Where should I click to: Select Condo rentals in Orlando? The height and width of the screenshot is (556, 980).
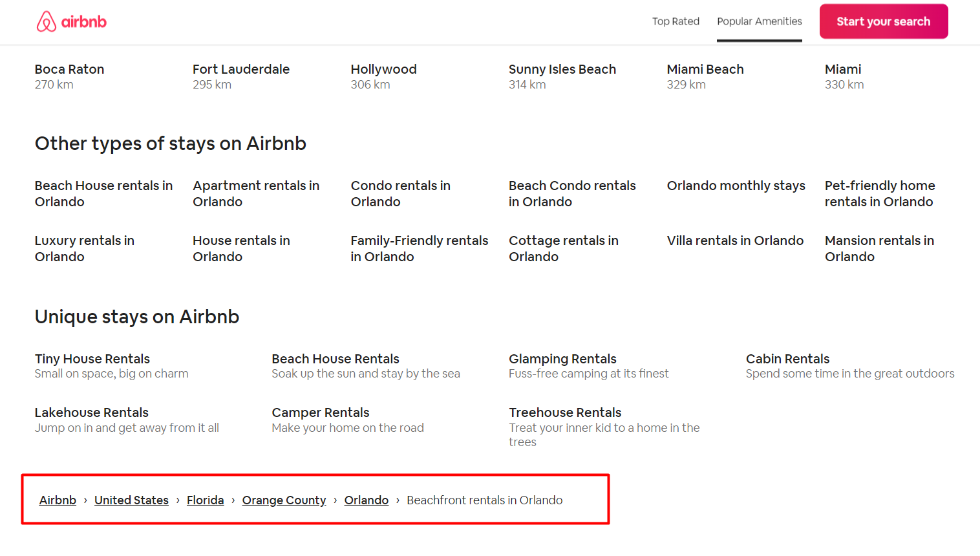tap(401, 193)
